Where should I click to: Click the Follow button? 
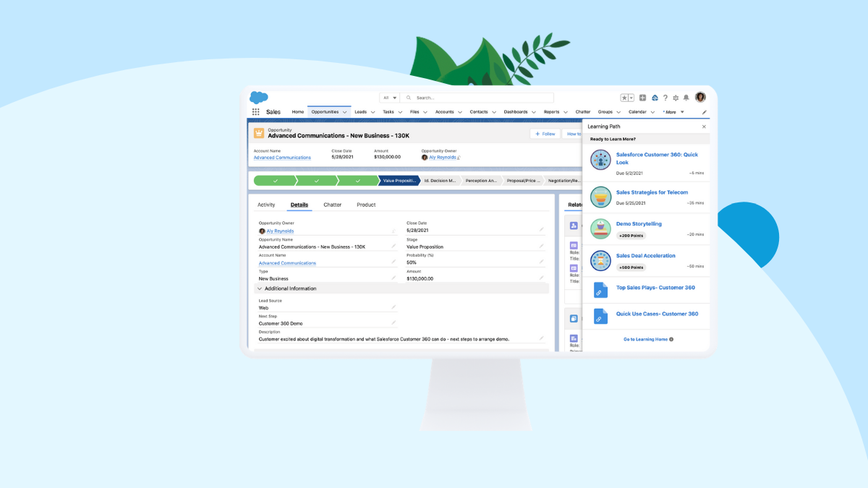pos(545,134)
